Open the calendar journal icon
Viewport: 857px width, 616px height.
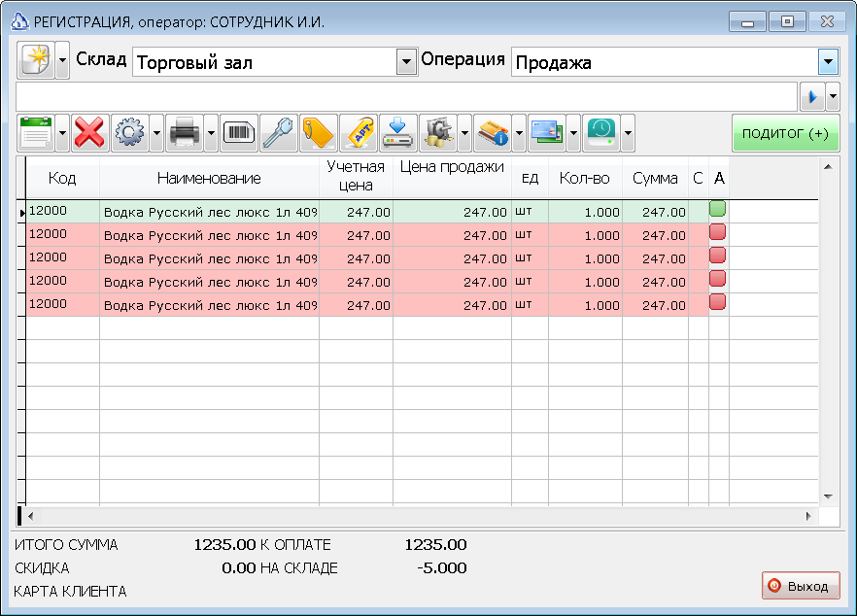(x=36, y=133)
